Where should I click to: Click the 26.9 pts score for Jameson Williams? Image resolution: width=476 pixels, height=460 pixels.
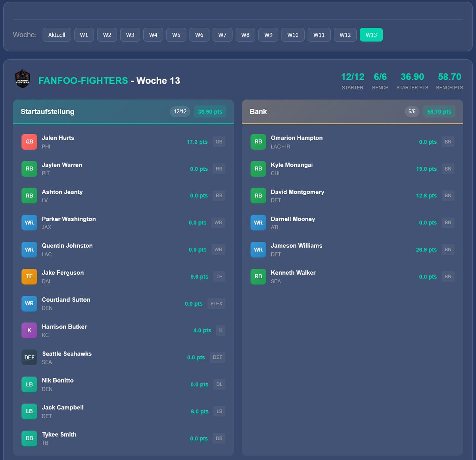[426, 250]
